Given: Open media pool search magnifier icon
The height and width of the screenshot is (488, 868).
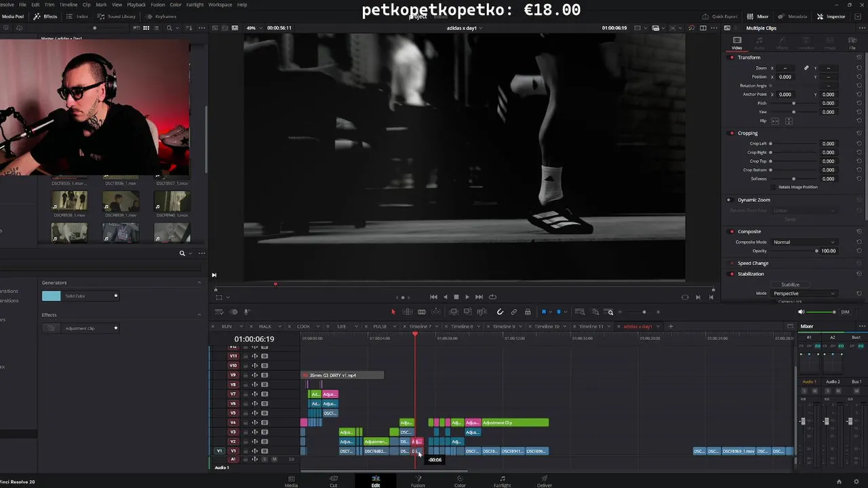Looking at the screenshot, I should 169,28.
